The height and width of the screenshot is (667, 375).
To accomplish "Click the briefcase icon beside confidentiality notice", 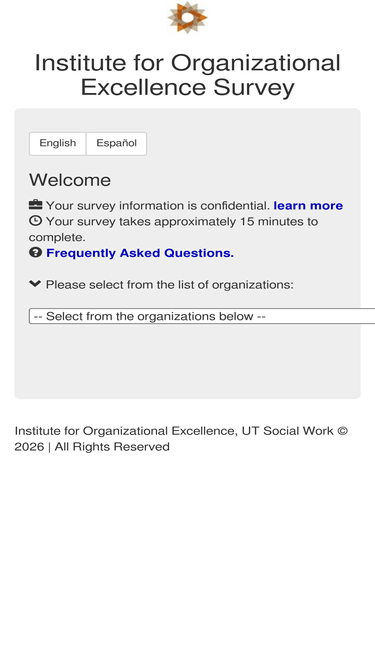I will click(x=35, y=205).
